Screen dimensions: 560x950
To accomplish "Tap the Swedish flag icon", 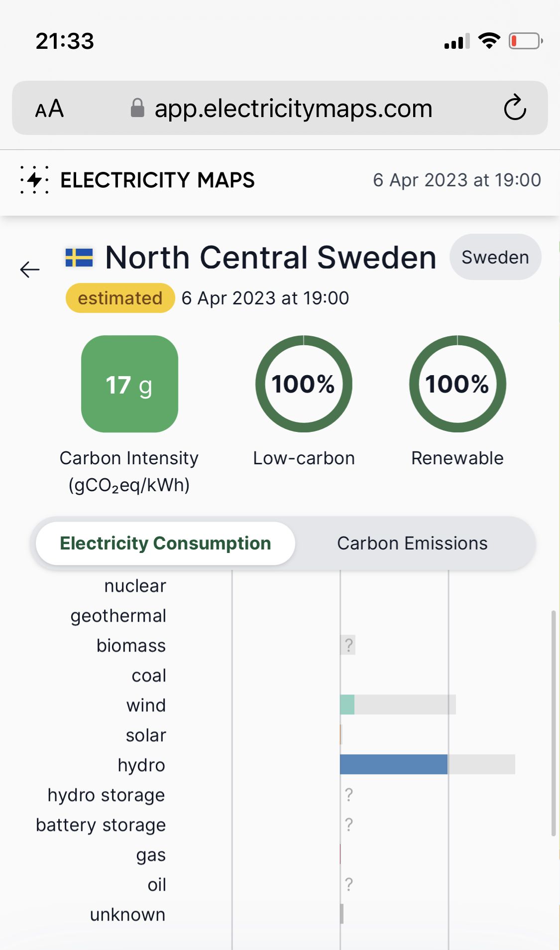I will coord(79,258).
